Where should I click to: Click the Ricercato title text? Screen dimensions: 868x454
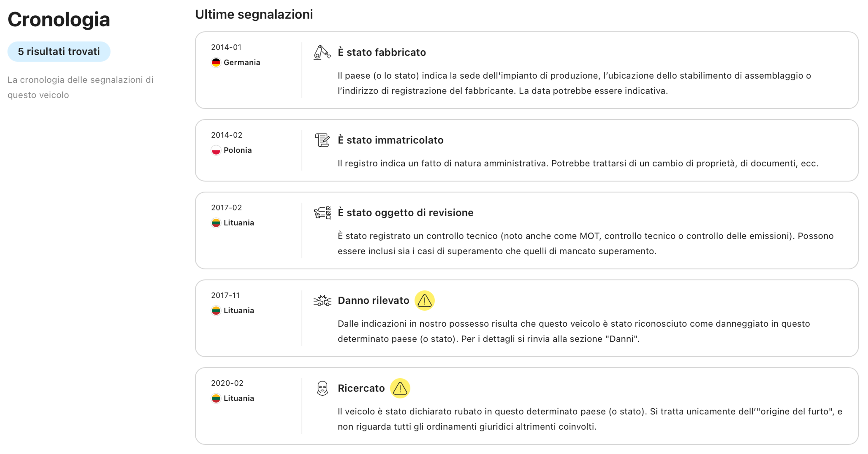point(361,388)
